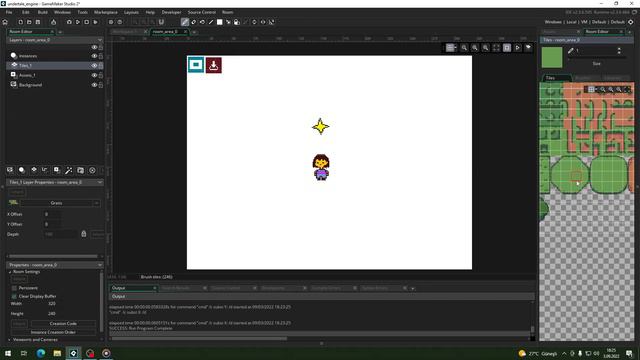Click the Creation Code button
Viewport: 640px width, 360px height.
click(63, 323)
